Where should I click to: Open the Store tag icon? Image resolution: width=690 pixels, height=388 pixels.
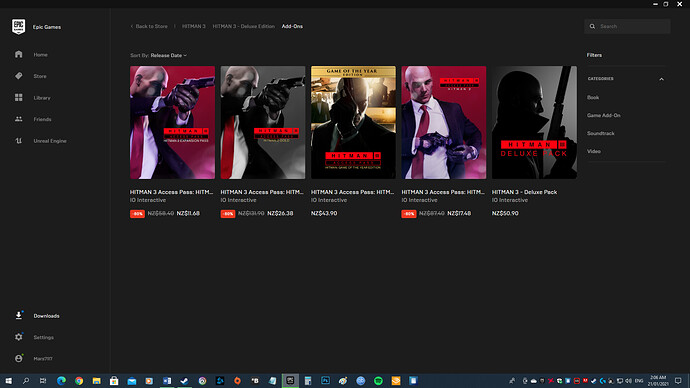(18, 76)
